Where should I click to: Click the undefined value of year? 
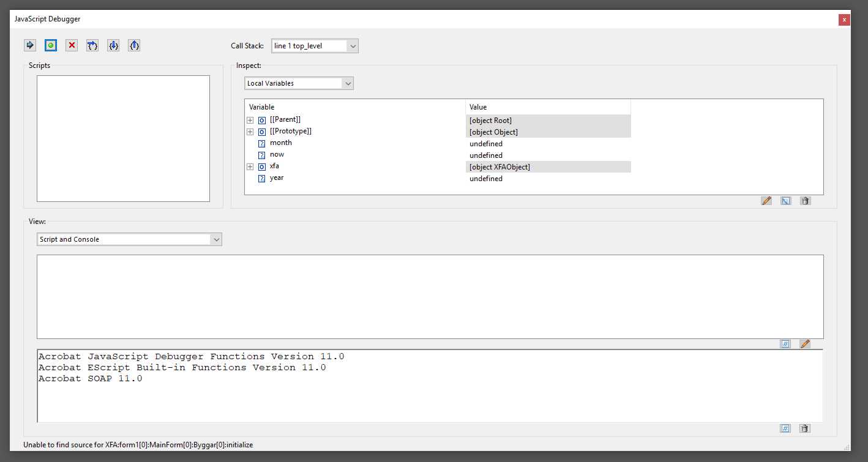point(486,179)
